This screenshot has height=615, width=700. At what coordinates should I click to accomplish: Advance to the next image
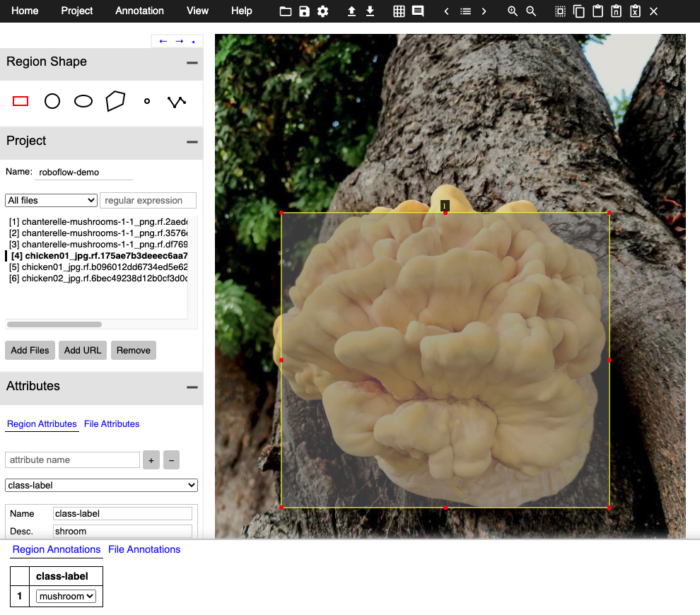483,11
